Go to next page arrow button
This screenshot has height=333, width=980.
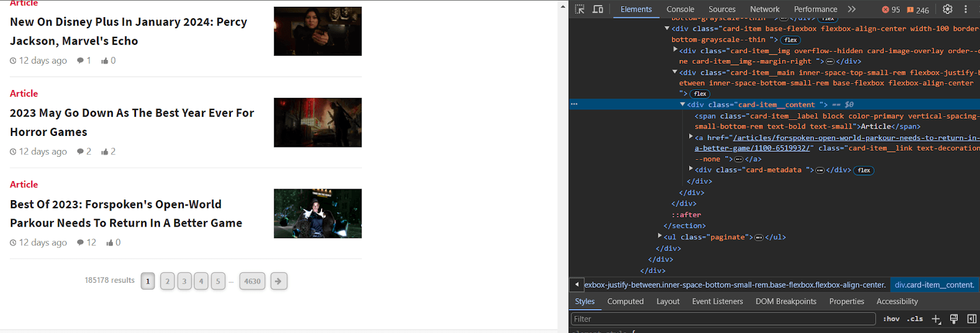pyautogui.click(x=279, y=281)
